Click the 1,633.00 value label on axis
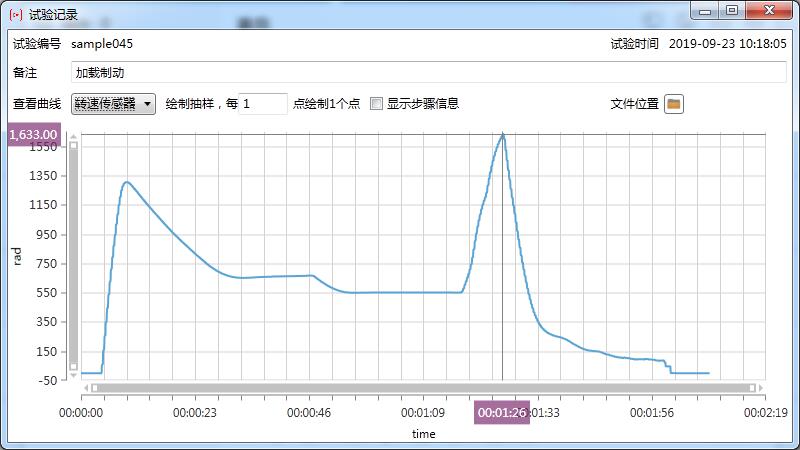Image resolution: width=800 pixels, height=450 pixels. pyautogui.click(x=33, y=134)
